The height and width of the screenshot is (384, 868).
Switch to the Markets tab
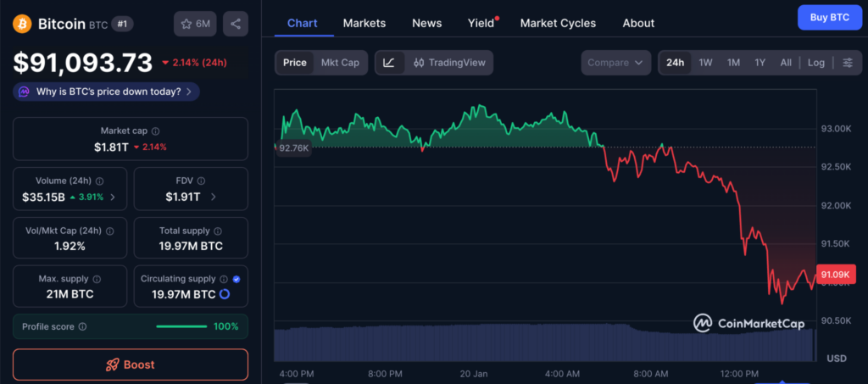(x=364, y=23)
